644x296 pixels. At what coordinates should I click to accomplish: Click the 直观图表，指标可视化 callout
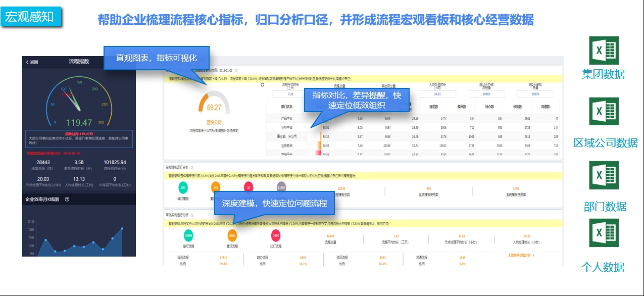pyautogui.click(x=156, y=58)
